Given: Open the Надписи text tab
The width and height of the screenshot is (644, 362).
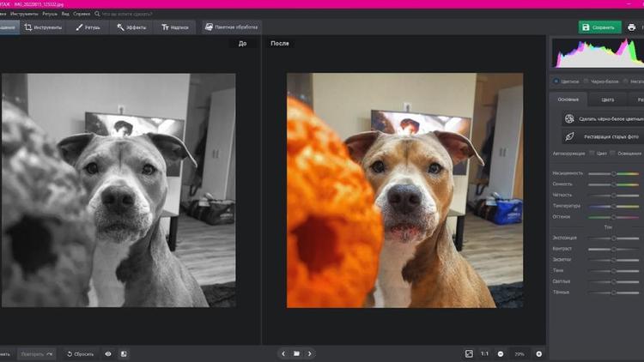Looking at the screenshot, I should (175, 27).
